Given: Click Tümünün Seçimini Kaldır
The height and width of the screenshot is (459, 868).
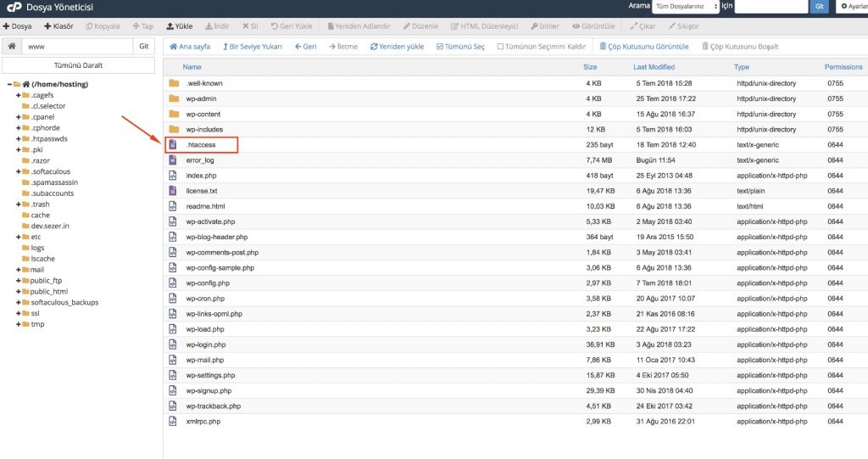Looking at the screenshot, I should coord(541,47).
